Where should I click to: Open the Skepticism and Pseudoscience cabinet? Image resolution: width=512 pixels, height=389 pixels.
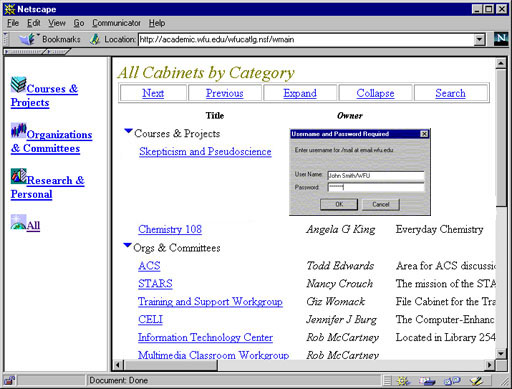pyautogui.click(x=205, y=152)
